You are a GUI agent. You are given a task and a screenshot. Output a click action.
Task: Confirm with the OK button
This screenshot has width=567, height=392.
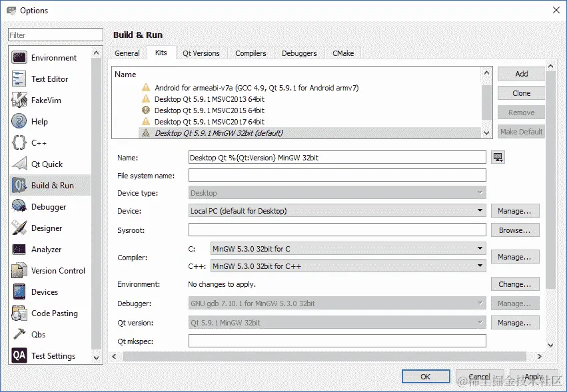point(426,377)
